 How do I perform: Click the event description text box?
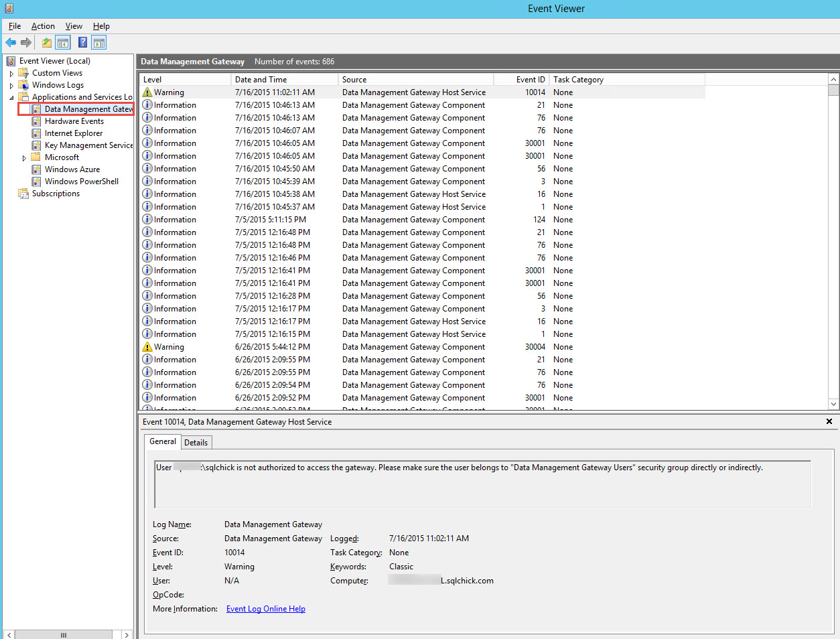[482, 484]
